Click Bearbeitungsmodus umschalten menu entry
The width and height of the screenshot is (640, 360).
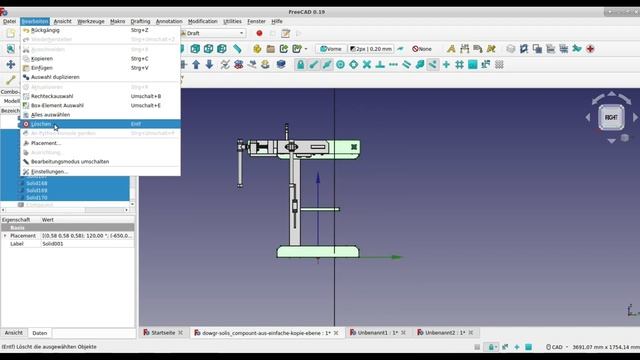(x=100, y=162)
